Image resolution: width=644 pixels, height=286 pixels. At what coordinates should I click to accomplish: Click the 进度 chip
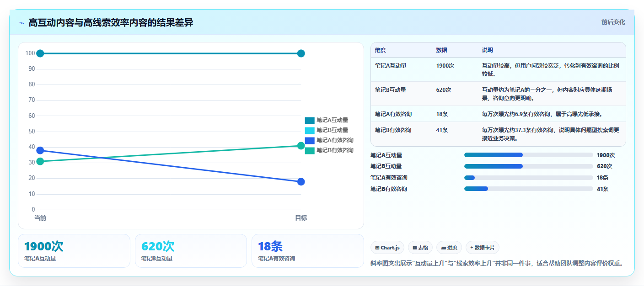click(449, 248)
